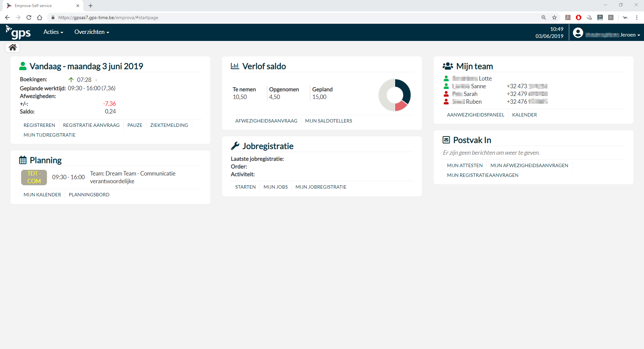Start a job via STARTEN
Screen dimensions: 644x349
(x=245, y=187)
